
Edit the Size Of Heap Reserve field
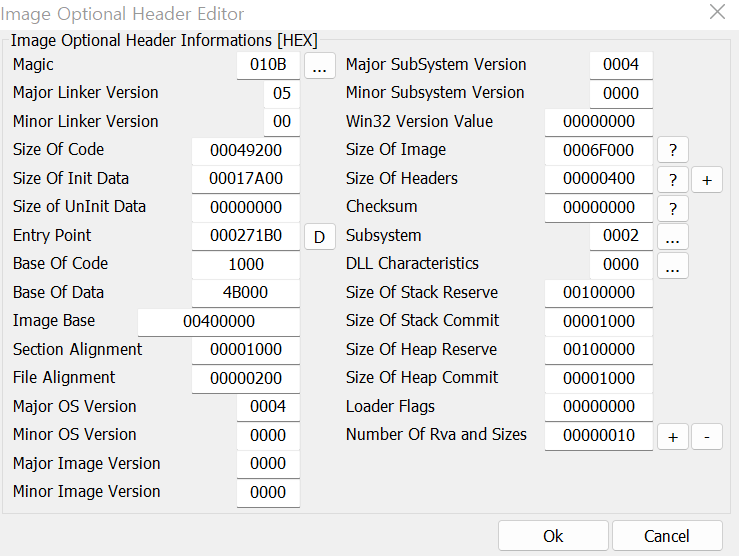[x=599, y=350]
